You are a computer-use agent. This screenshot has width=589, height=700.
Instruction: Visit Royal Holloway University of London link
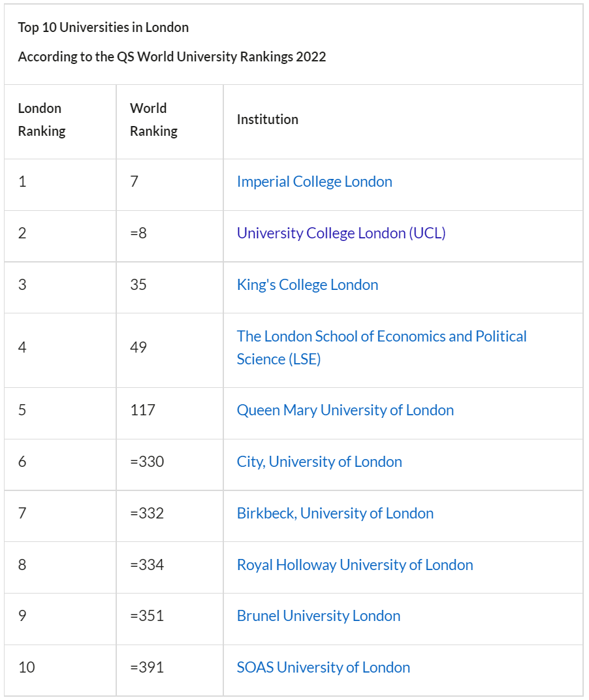click(355, 565)
